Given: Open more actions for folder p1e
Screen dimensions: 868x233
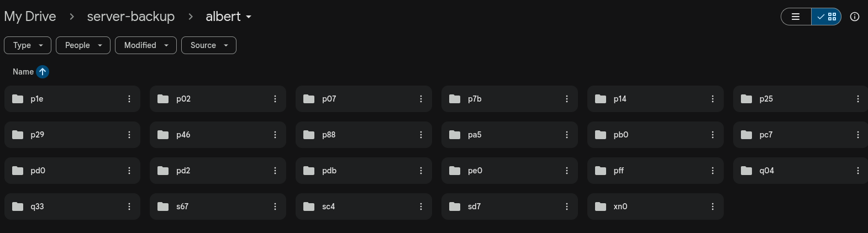Looking at the screenshot, I should click(x=129, y=99).
